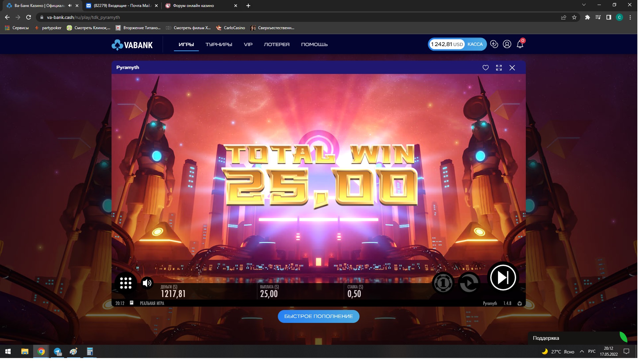The image size is (644, 364).
Task: Mute the Pyramyth game sound
Action: [x=147, y=283]
